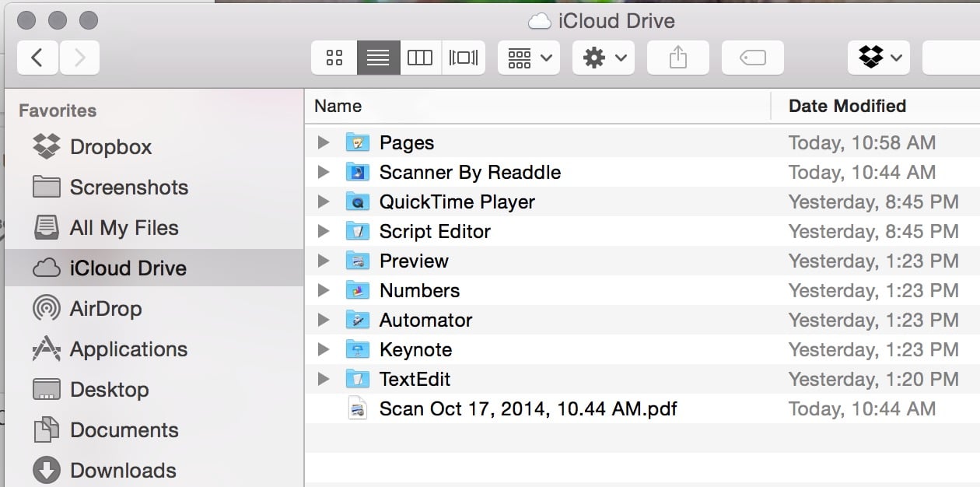Click the Dropbox sidebar icon
Image resolution: width=980 pixels, height=487 pixels.
(x=47, y=146)
